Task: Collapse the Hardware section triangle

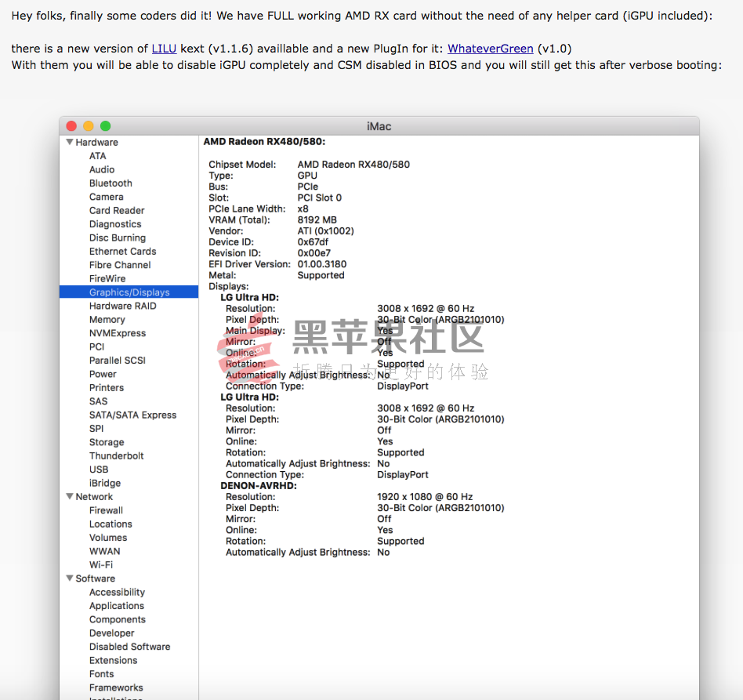Action: point(70,142)
